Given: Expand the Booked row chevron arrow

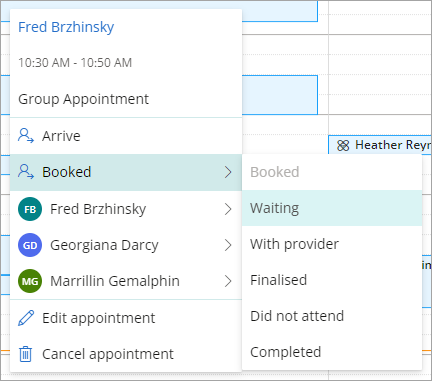Looking at the screenshot, I should pos(228,172).
